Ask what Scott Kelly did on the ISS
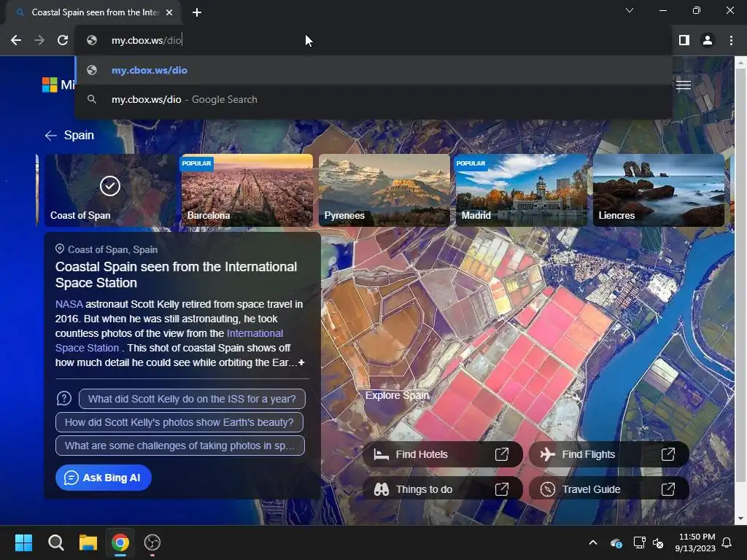747x560 pixels. (192, 399)
